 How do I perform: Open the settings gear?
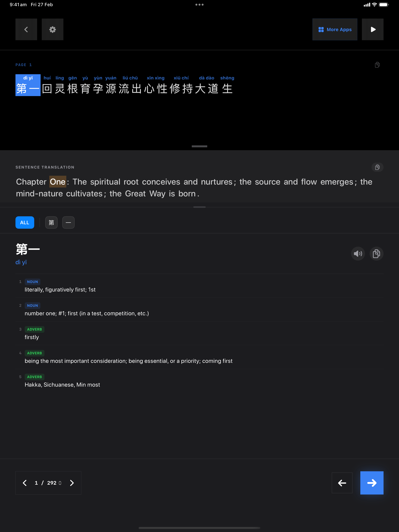pyautogui.click(x=52, y=29)
